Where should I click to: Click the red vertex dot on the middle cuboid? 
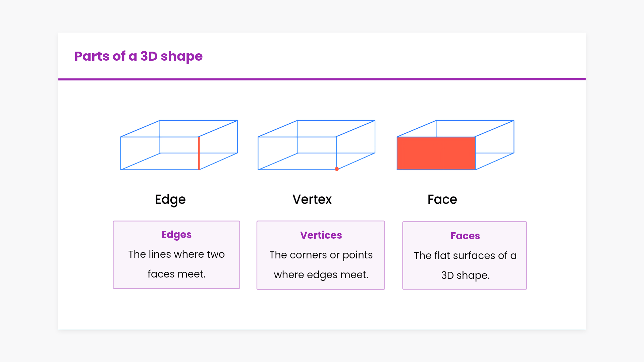click(x=337, y=169)
